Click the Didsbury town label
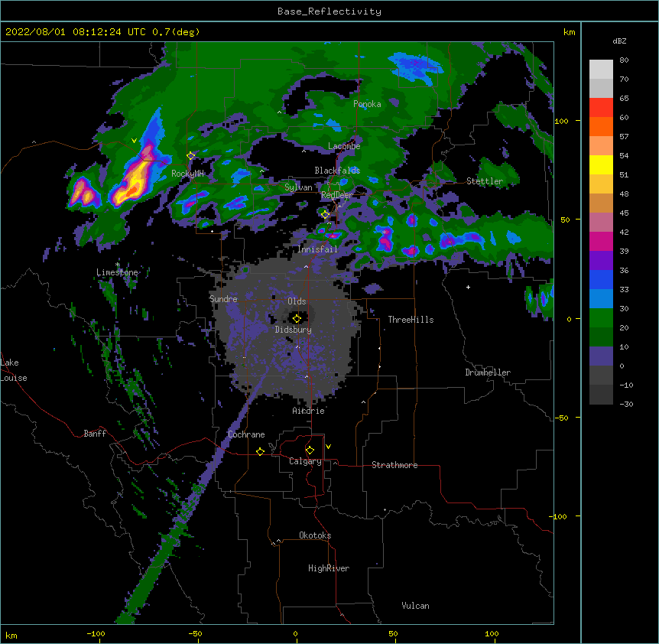The image size is (659, 644). pos(294,330)
